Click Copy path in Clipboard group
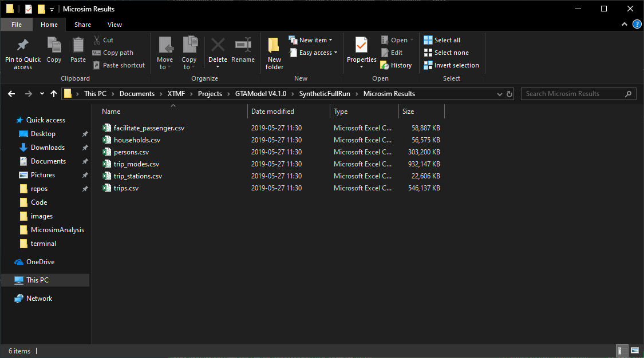The image size is (644, 358). coord(113,53)
